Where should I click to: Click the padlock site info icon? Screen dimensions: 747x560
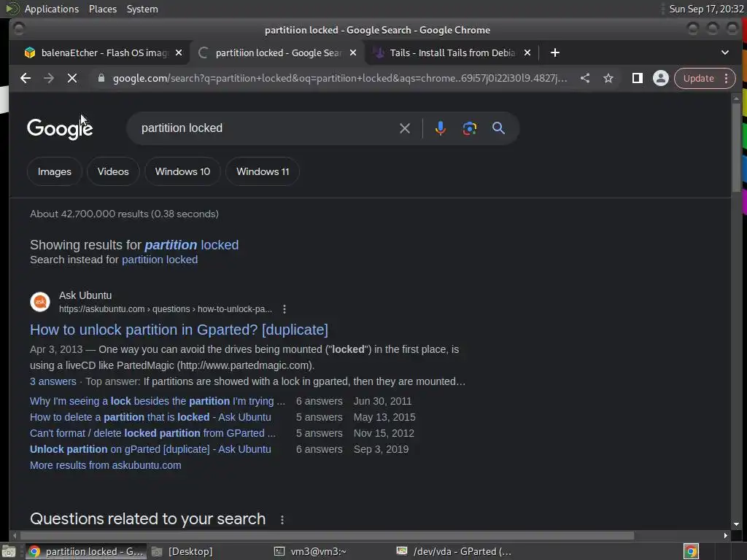pos(101,78)
